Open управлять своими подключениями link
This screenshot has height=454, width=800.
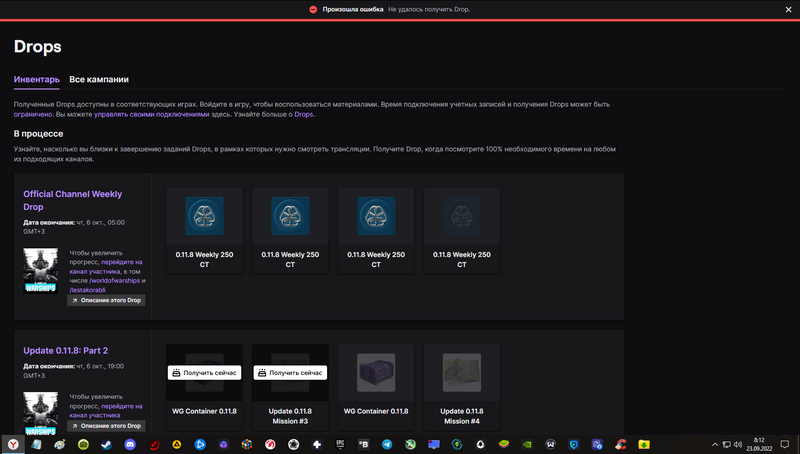(x=152, y=114)
